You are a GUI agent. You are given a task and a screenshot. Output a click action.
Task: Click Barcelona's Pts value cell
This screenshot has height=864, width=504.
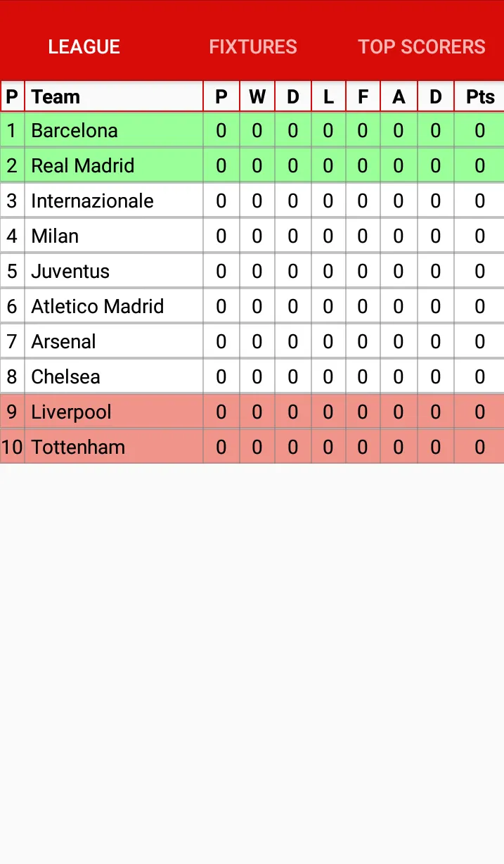pyautogui.click(x=479, y=130)
